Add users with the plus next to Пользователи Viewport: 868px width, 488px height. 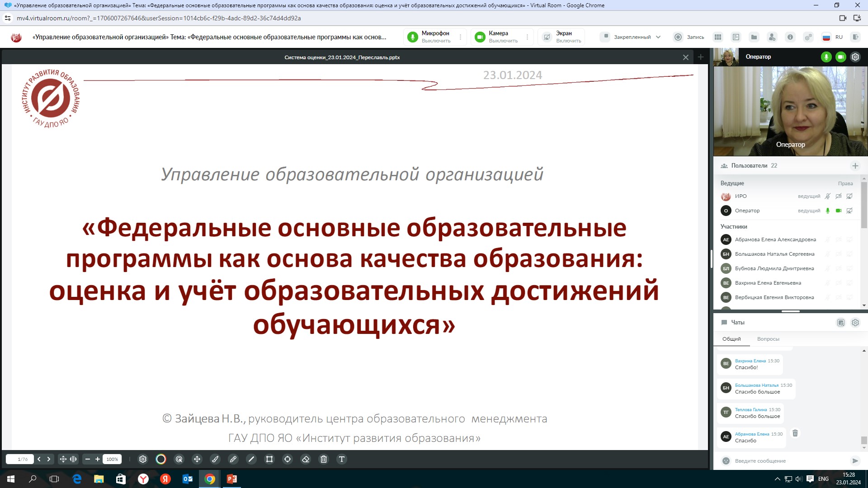point(855,166)
